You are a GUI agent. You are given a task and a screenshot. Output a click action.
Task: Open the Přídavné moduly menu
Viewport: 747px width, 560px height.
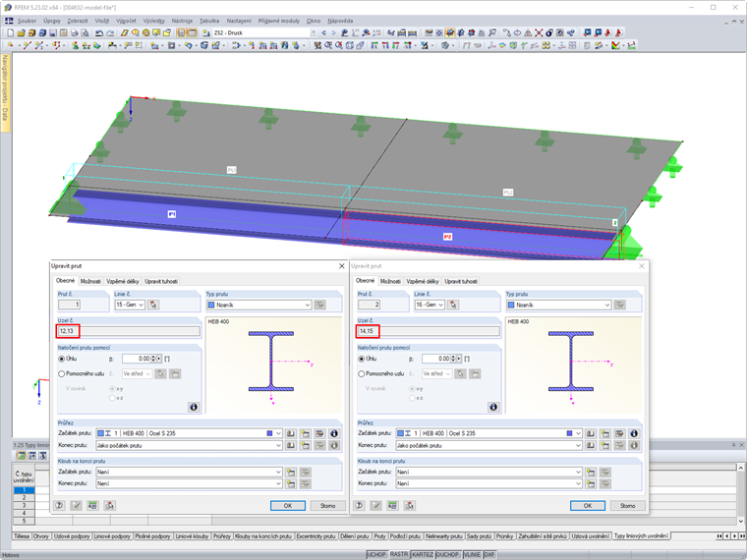click(x=279, y=21)
